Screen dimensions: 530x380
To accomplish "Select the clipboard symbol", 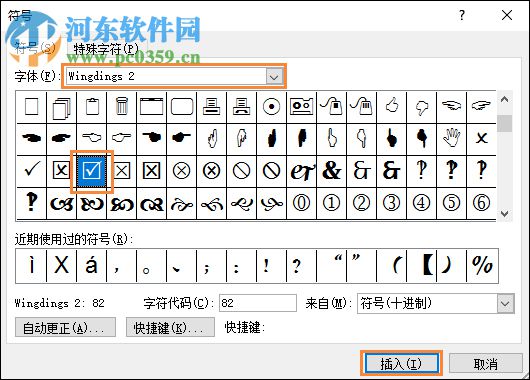I will (92, 107).
